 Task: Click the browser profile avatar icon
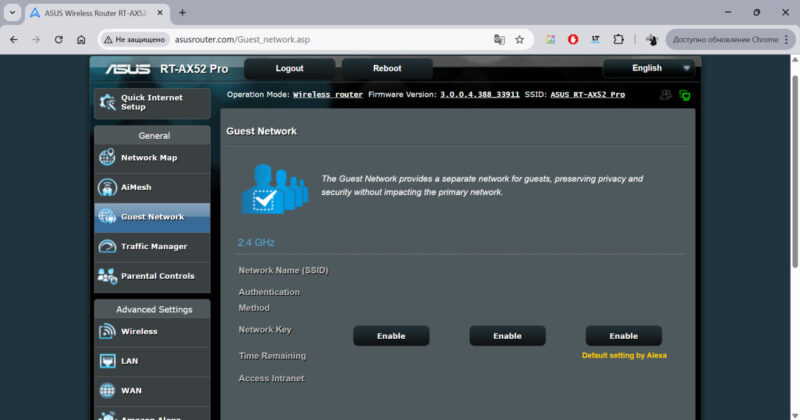tap(652, 39)
